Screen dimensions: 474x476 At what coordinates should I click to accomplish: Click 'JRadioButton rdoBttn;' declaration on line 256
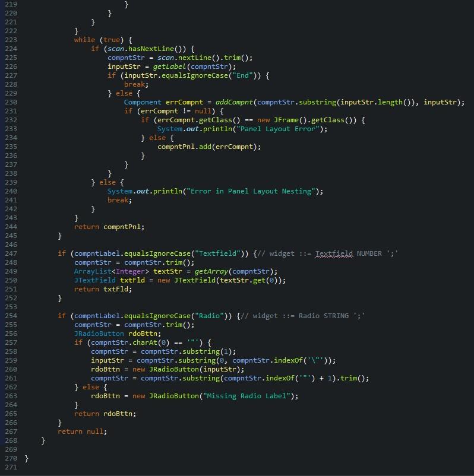(x=118, y=334)
